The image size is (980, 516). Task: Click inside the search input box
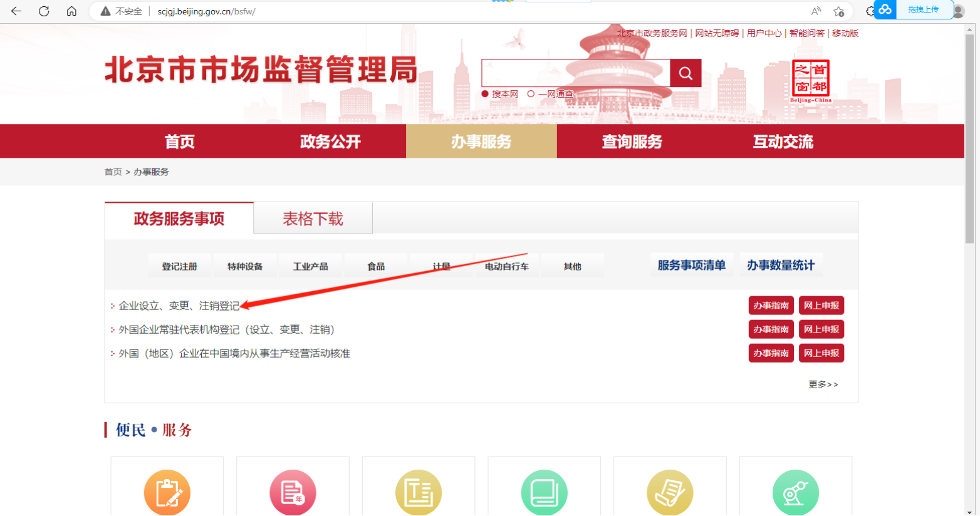click(x=575, y=73)
